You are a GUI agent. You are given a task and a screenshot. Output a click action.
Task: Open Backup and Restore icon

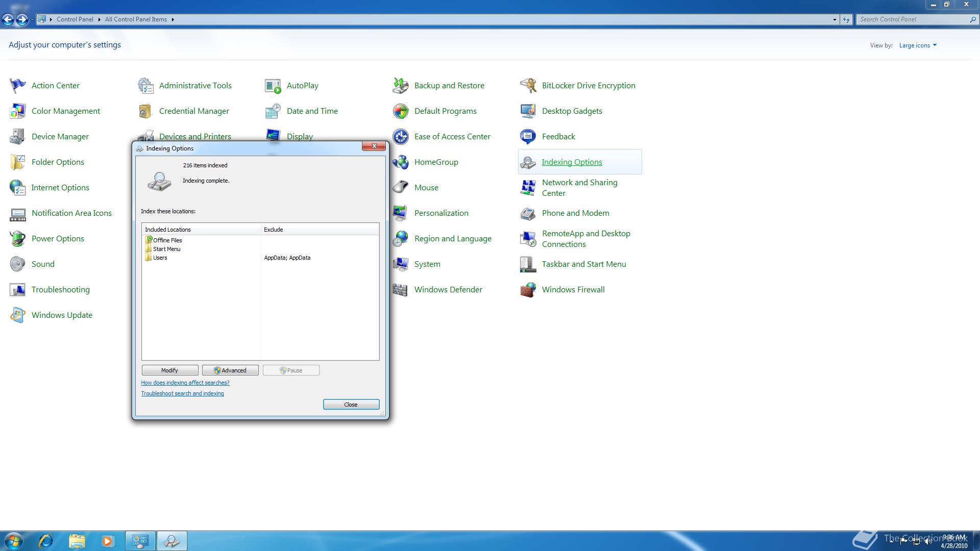pyautogui.click(x=401, y=86)
